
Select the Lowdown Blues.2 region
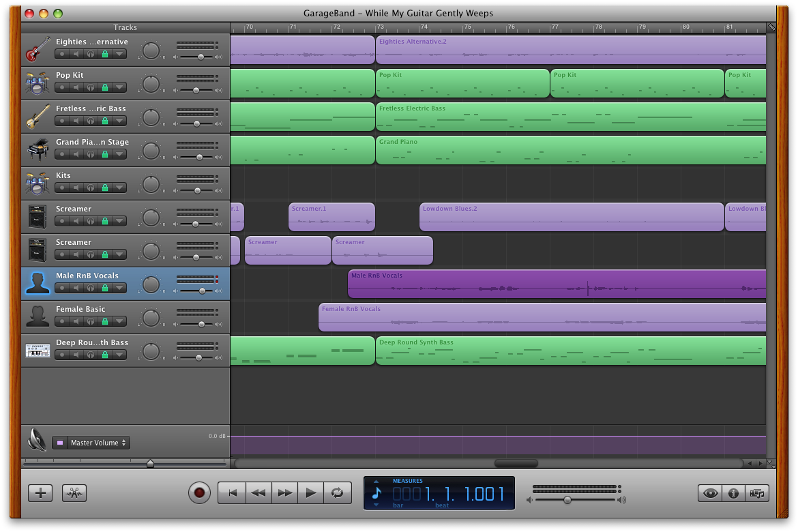[x=572, y=217]
